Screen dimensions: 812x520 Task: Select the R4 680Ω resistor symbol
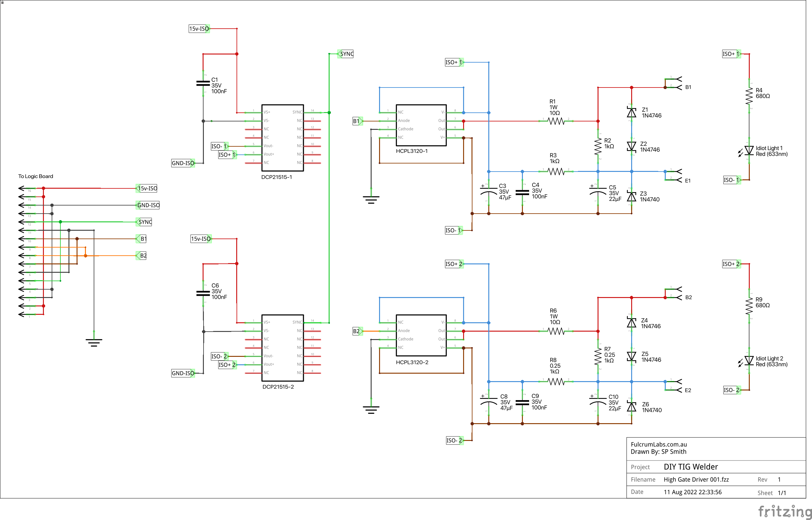pos(749,96)
